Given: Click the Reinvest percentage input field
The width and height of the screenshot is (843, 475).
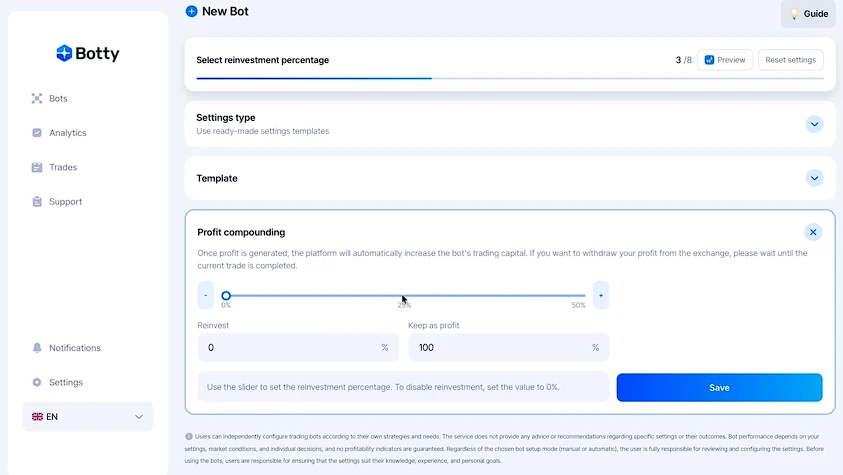Looking at the screenshot, I should point(298,348).
